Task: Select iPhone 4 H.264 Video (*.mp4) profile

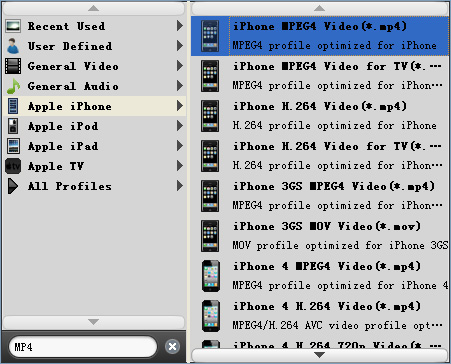Action: point(320,316)
